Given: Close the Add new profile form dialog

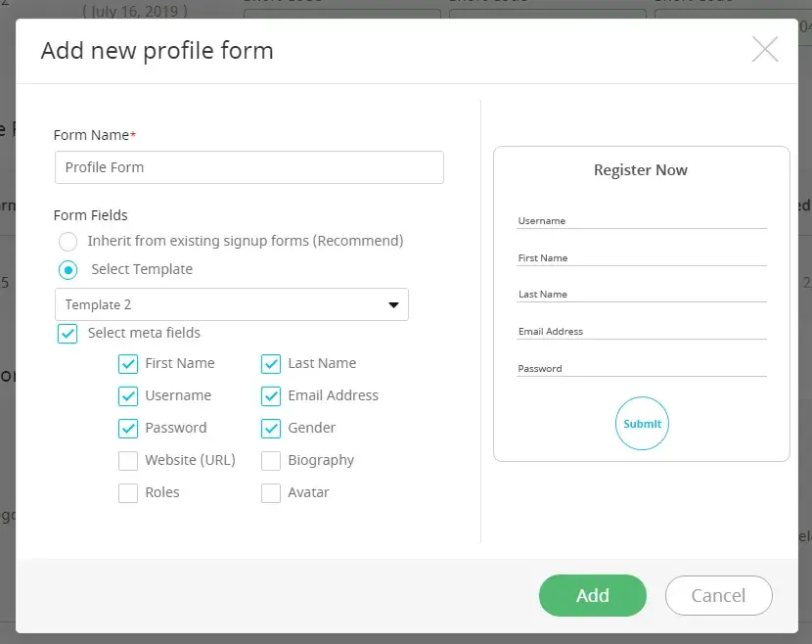Looking at the screenshot, I should [x=764, y=50].
